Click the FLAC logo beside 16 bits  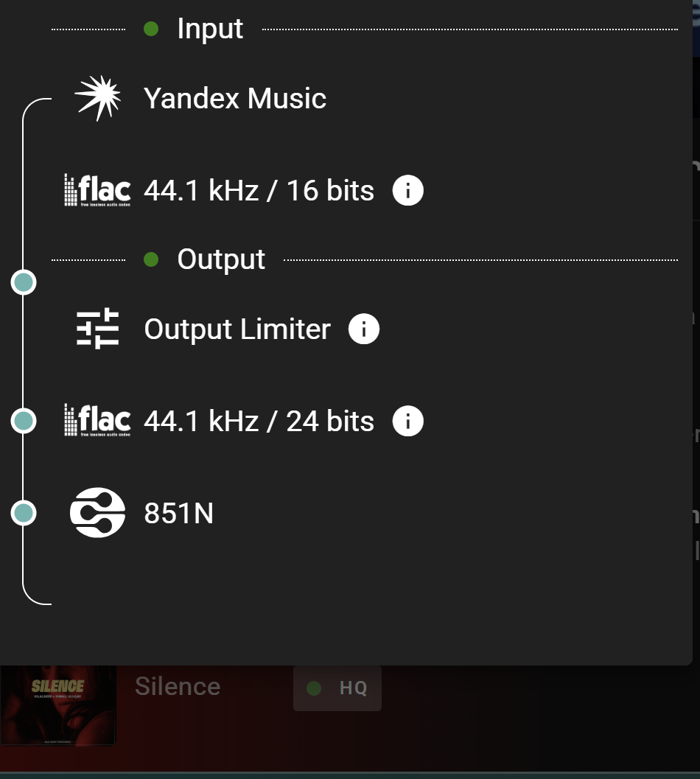coord(97,190)
